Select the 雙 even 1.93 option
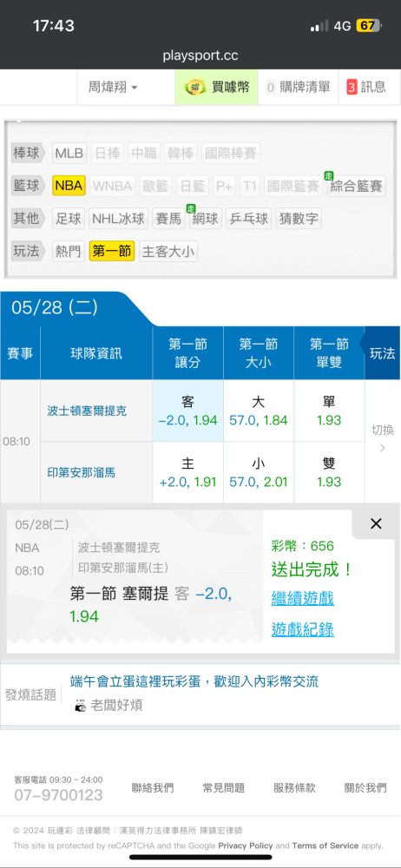The width and height of the screenshot is (401, 868). (x=329, y=473)
